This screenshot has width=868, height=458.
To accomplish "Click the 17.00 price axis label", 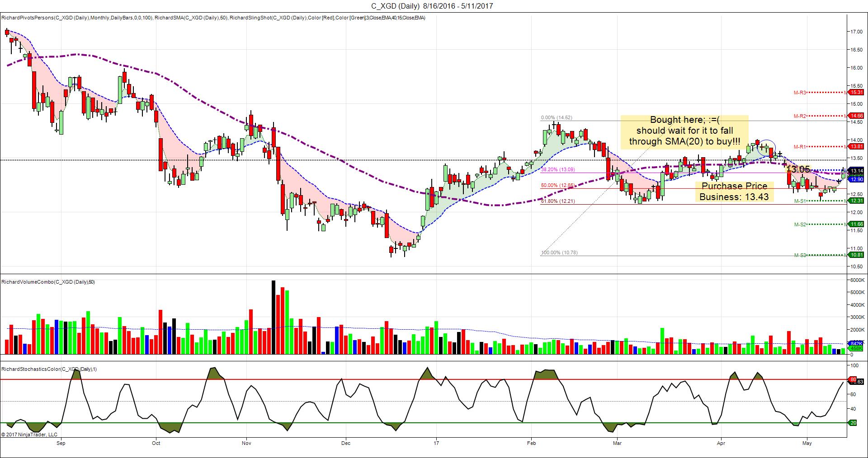I will point(857,32).
